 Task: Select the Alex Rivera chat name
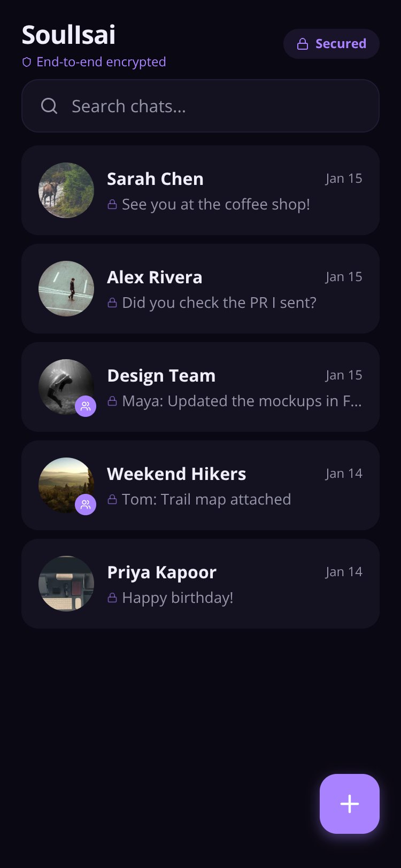[x=155, y=277]
